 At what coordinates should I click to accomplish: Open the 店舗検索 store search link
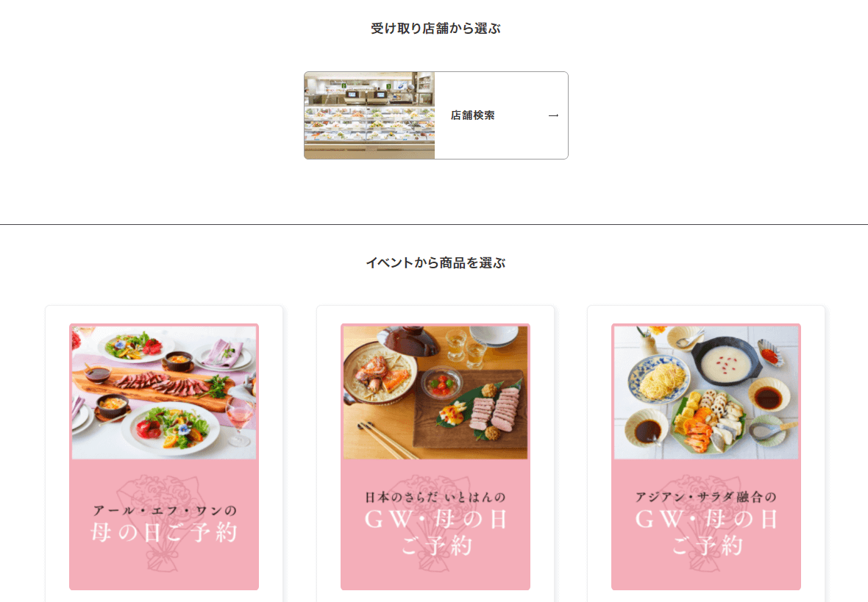[436, 115]
